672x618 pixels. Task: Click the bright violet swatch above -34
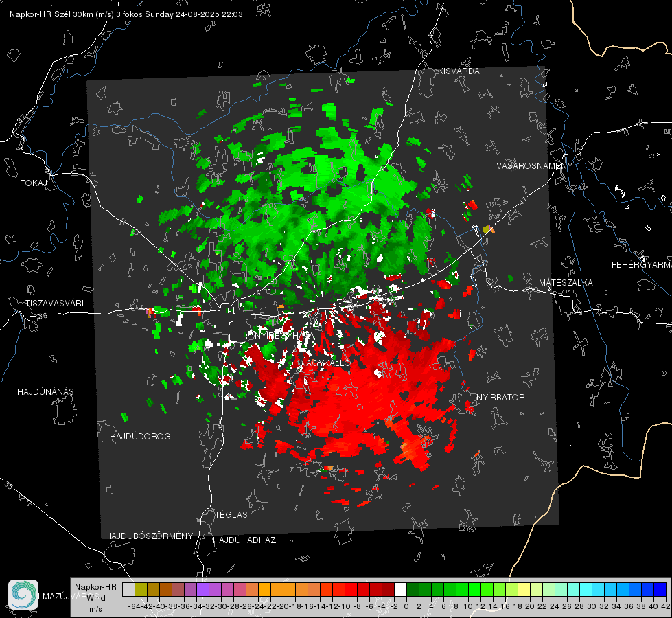(x=202, y=589)
